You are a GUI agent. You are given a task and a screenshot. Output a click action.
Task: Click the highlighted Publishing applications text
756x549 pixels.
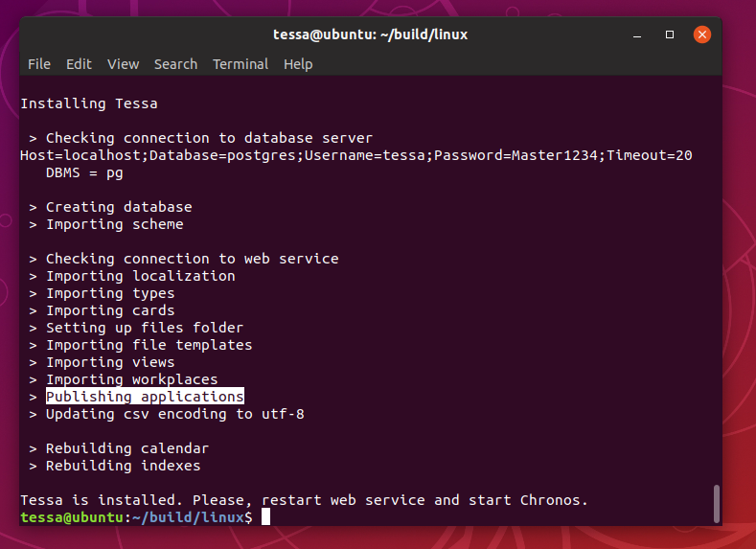(x=145, y=397)
